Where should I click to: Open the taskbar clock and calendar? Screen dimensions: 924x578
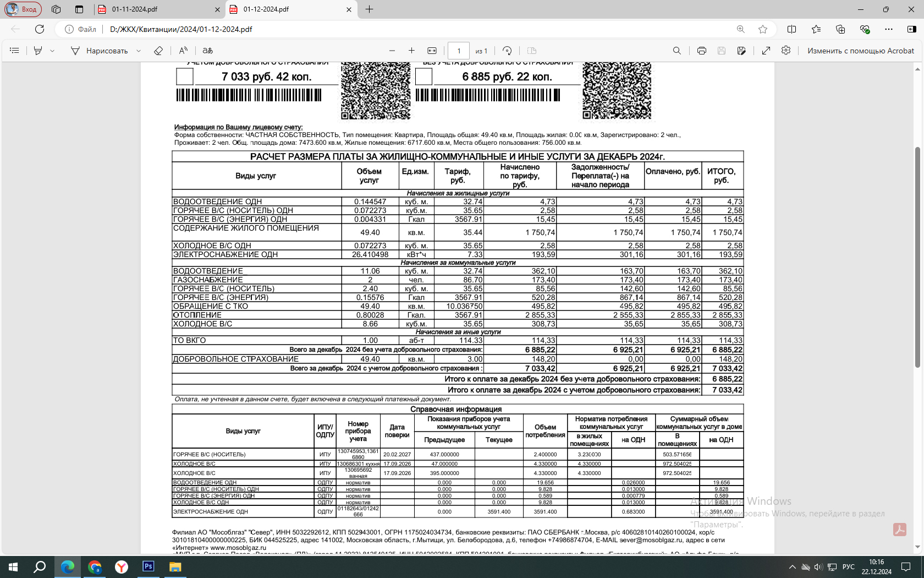(877, 567)
